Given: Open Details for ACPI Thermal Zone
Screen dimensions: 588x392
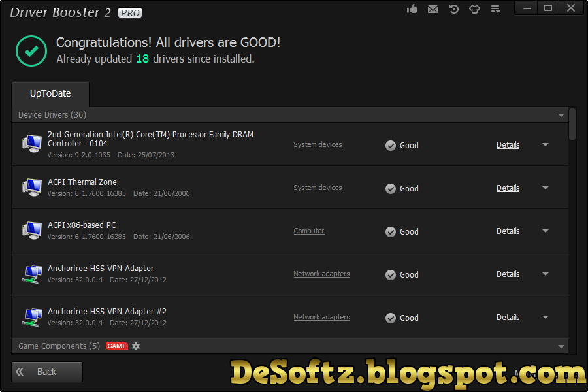Looking at the screenshot, I should click(x=508, y=188).
